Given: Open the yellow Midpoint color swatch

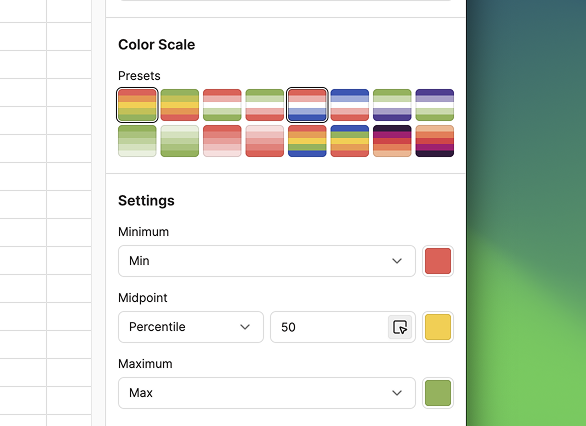Looking at the screenshot, I should 438,327.
